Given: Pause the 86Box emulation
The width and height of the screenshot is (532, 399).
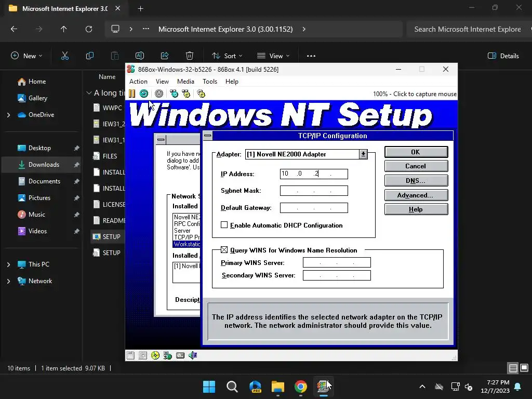Looking at the screenshot, I should [132, 94].
